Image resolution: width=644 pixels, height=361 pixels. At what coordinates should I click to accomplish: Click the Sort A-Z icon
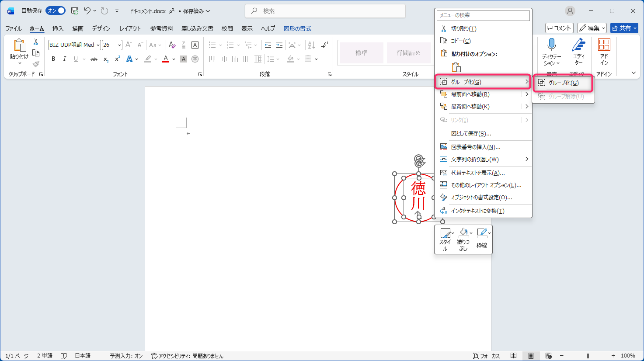pyautogui.click(x=311, y=45)
